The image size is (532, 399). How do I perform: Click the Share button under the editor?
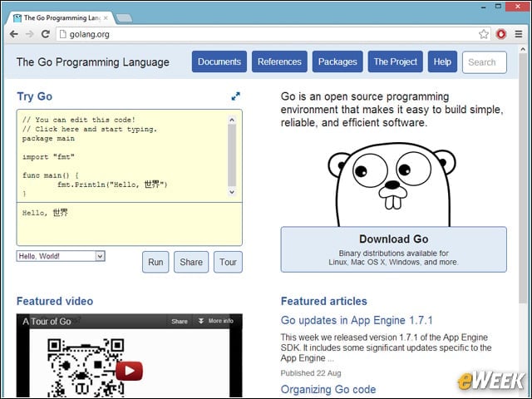[191, 262]
